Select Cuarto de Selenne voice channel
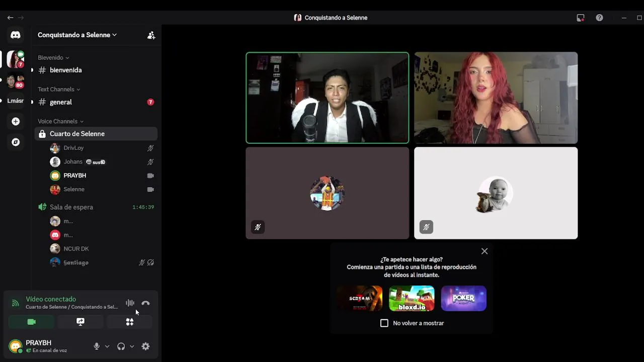 [96, 134]
